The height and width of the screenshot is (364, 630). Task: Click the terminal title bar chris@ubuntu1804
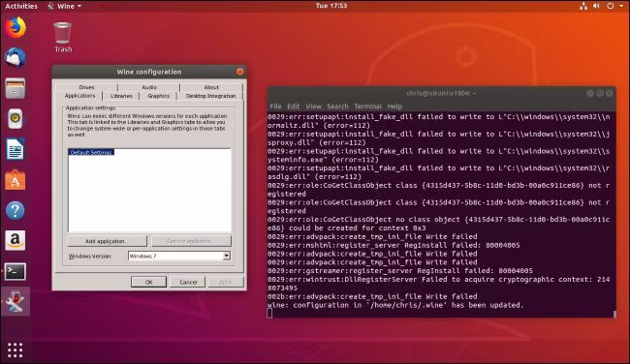[x=441, y=93]
